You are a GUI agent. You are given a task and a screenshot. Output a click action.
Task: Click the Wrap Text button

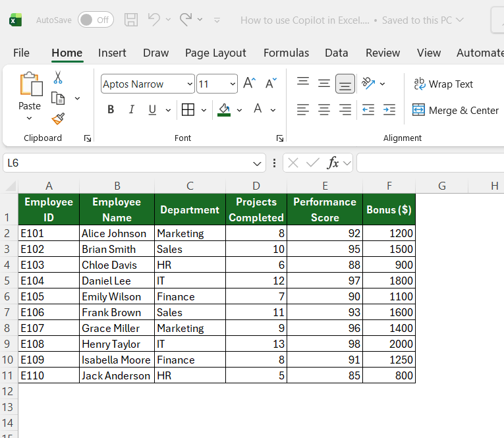443,84
